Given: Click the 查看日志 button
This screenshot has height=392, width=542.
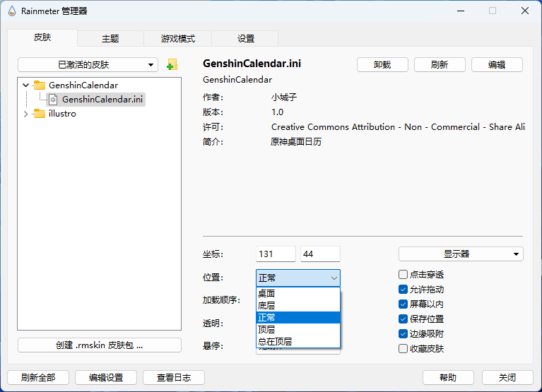Looking at the screenshot, I should click(x=173, y=378).
